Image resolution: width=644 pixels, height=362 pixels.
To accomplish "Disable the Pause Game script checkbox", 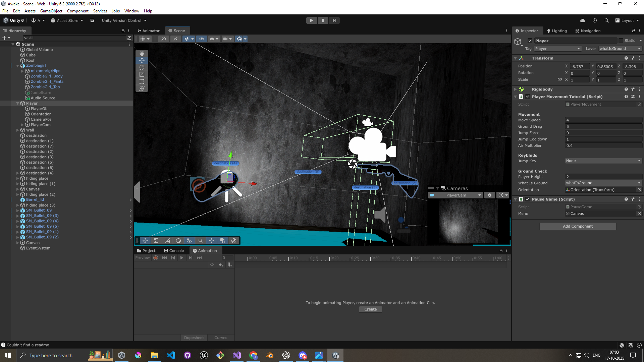I will (x=528, y=199).
